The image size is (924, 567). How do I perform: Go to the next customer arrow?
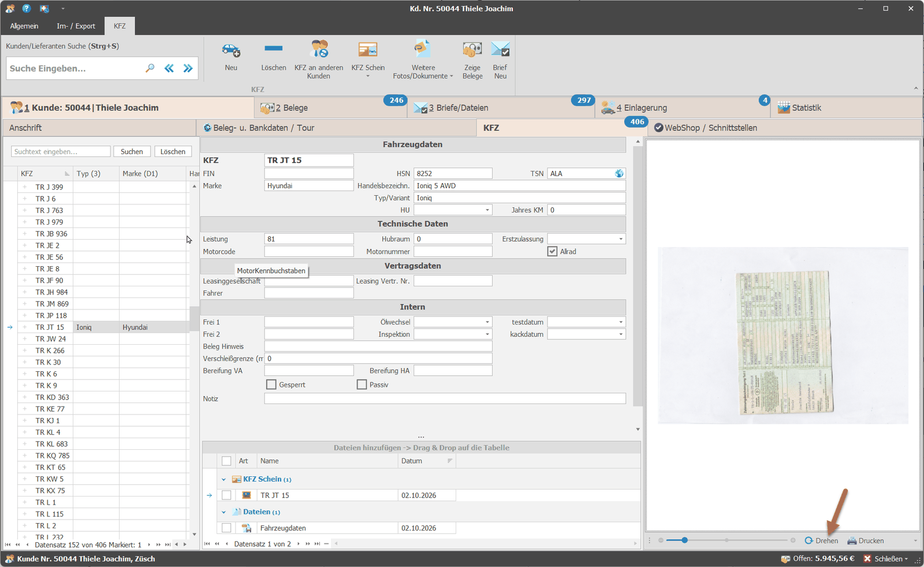(188, 68)
